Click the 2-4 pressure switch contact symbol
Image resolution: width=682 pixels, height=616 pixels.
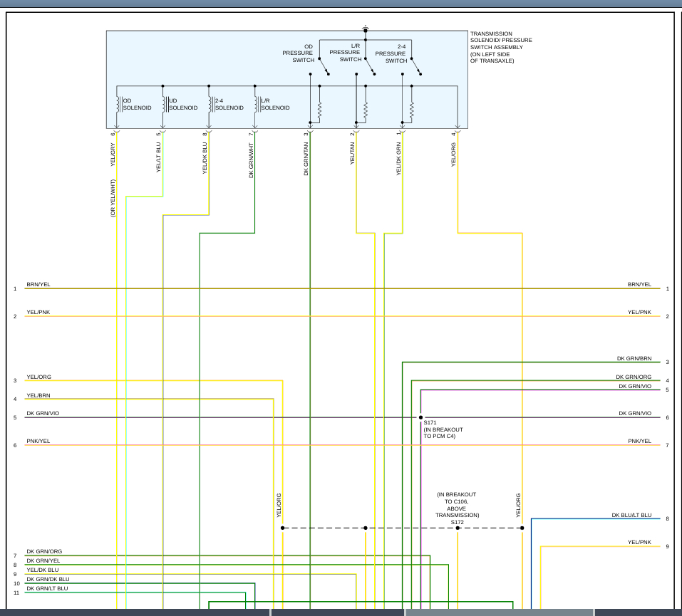416,66
